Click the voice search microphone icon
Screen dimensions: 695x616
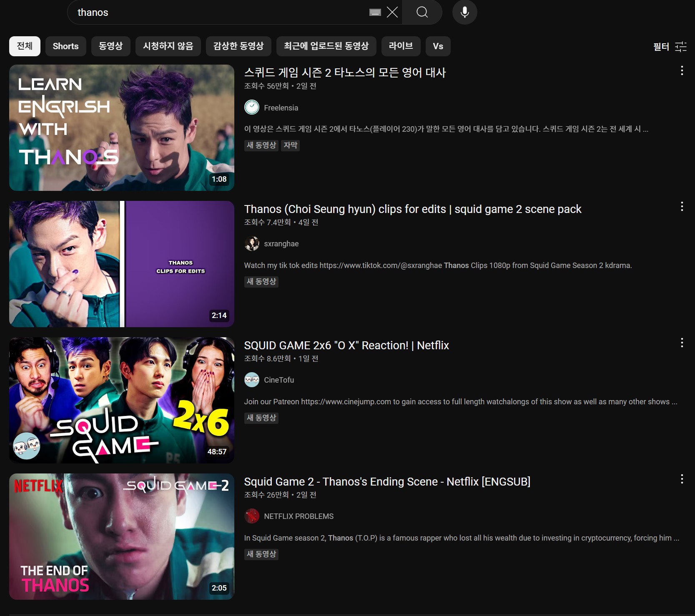(x=464, y=12)
